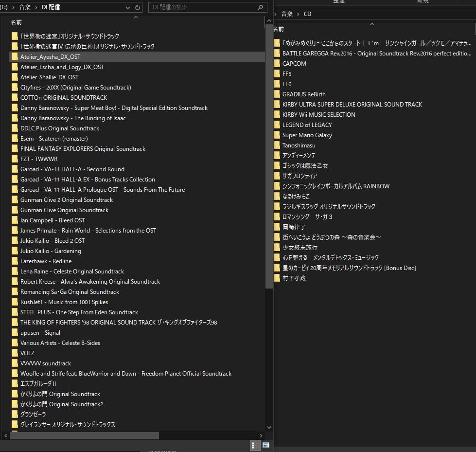Viewport: 476px width, 452px height.
Task: Select folder icon of 村下孝蔵
Action: click(x=277, y=278)
